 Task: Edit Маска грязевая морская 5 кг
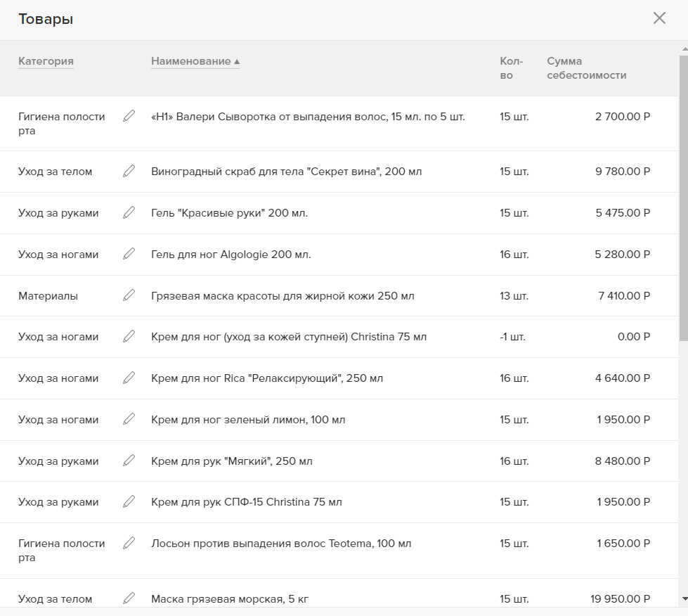click(129, 598)
